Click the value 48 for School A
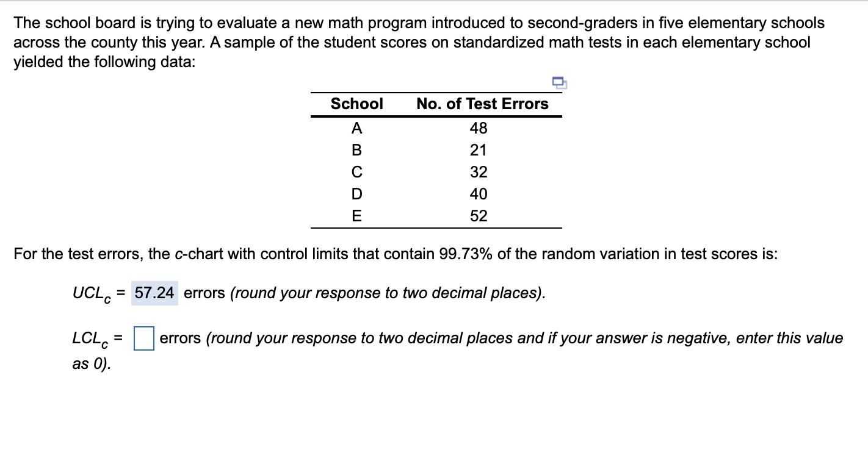 pos(480,128)
